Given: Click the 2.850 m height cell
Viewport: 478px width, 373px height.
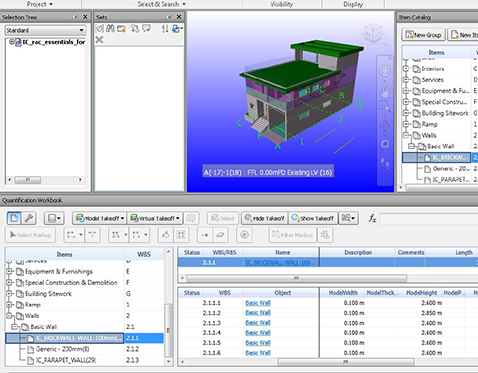Looking at the screenshot, I should pos(431,313).
